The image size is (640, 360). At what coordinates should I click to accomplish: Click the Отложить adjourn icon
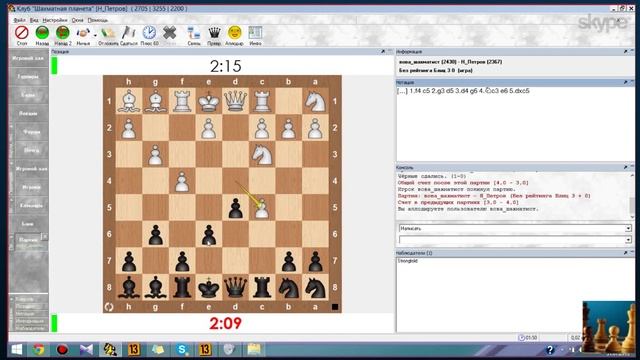point(108,33)
